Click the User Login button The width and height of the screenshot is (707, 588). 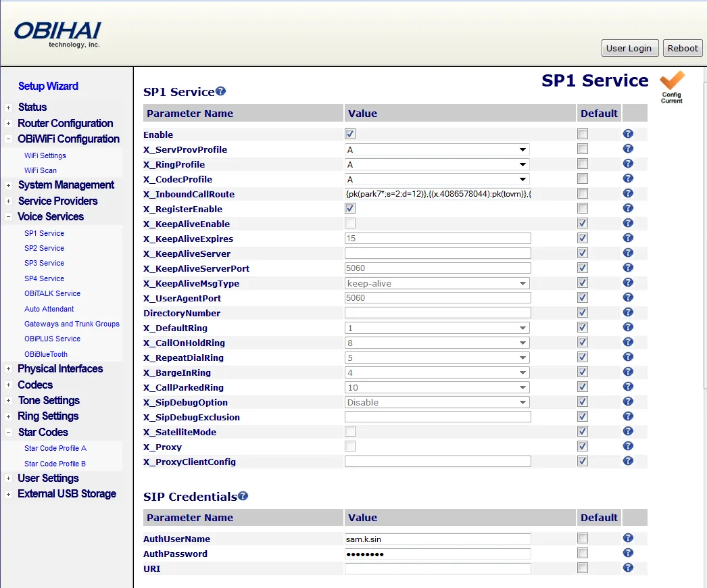tap(629, 48)
